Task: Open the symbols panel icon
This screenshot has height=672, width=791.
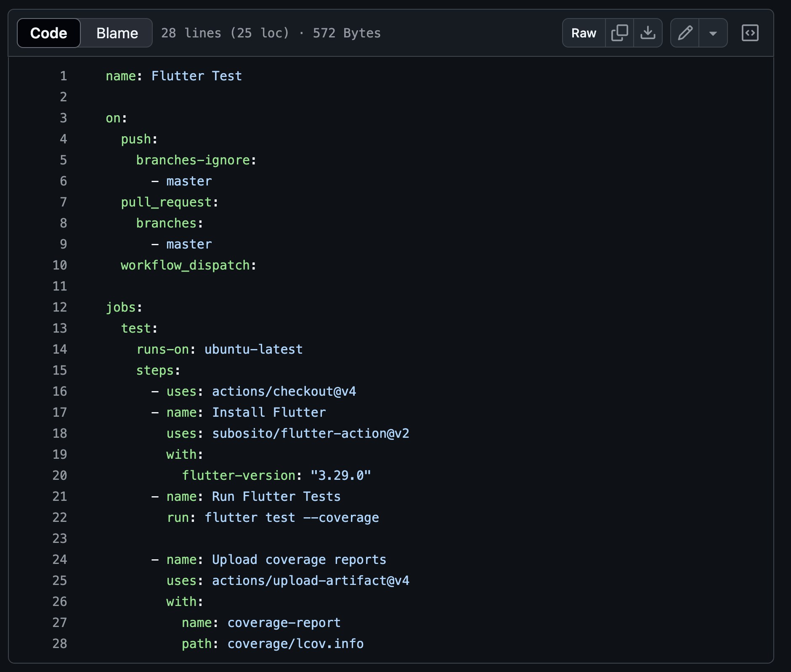Action: click(x=750, y=33)
